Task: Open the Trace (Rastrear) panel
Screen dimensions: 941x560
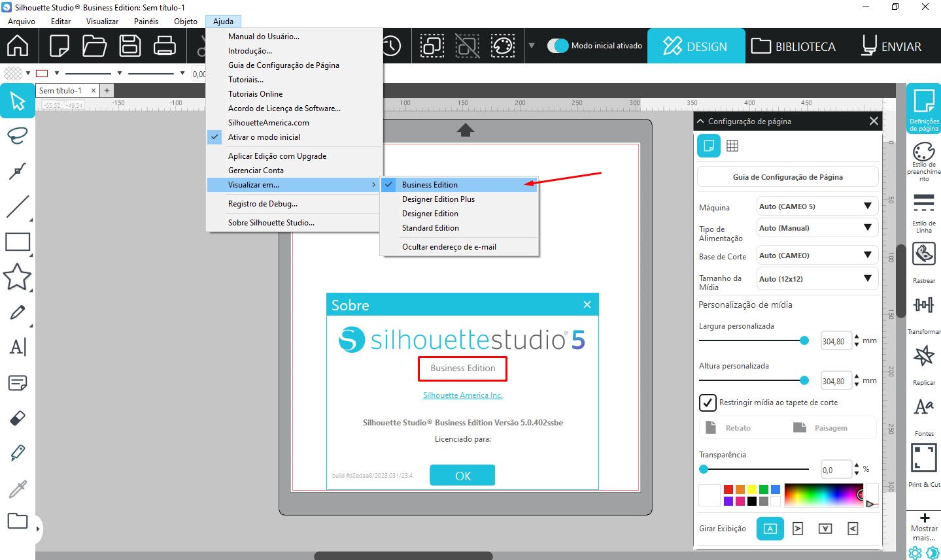Action: [923, 262]
